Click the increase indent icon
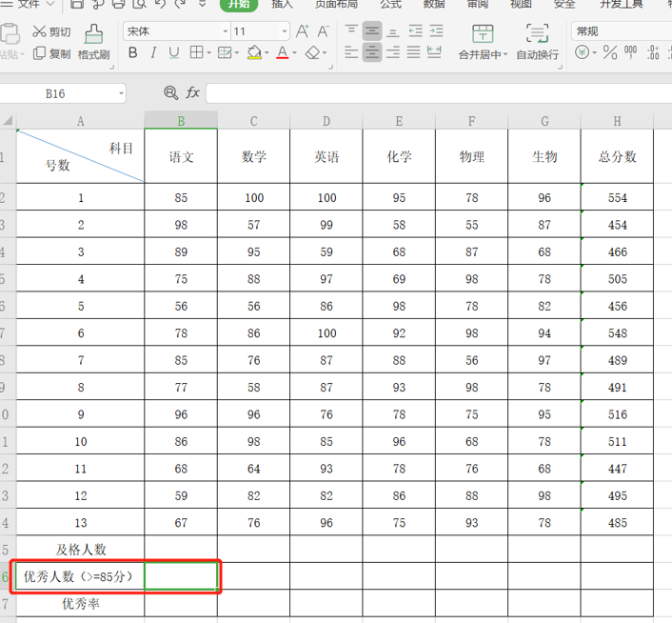 coord(436,31)
